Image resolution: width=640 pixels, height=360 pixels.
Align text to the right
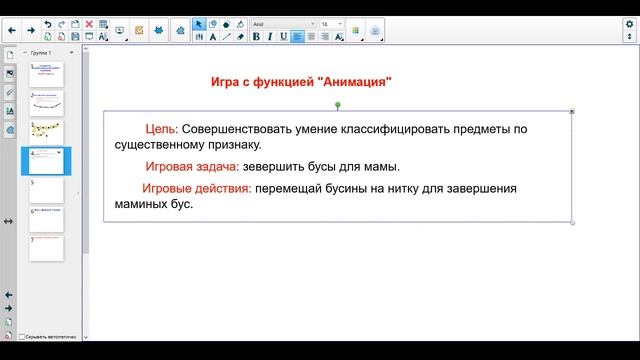coord(325,37)
